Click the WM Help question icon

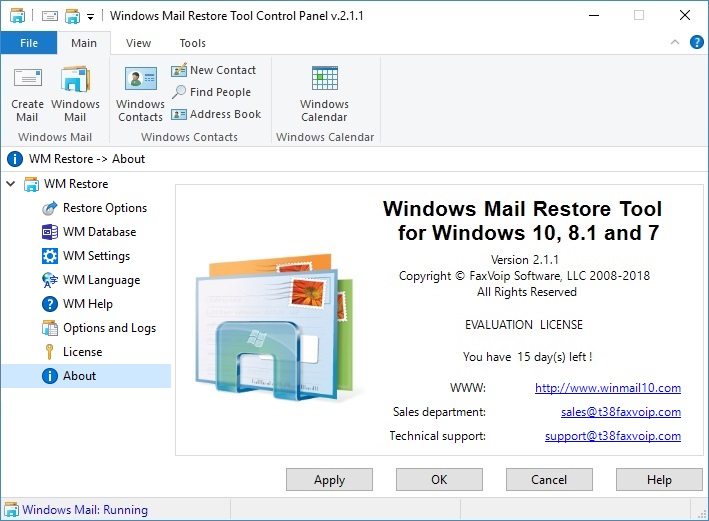[x=50, y=304]
